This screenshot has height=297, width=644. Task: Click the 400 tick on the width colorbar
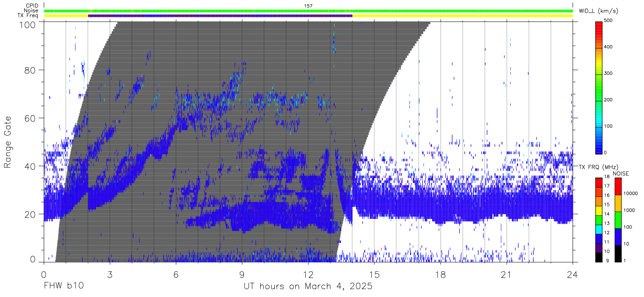coord(609,47)
